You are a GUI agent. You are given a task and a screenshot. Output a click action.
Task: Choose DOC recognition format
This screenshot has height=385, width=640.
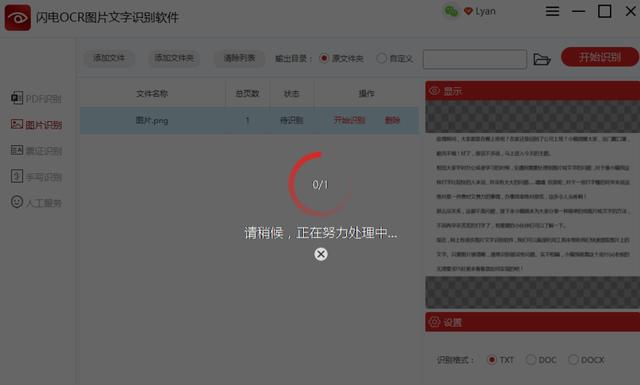(531, 360)
